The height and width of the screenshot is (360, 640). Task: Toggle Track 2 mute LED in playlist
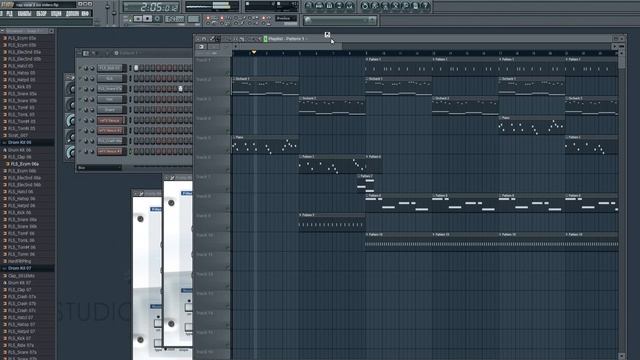[228, 92]
